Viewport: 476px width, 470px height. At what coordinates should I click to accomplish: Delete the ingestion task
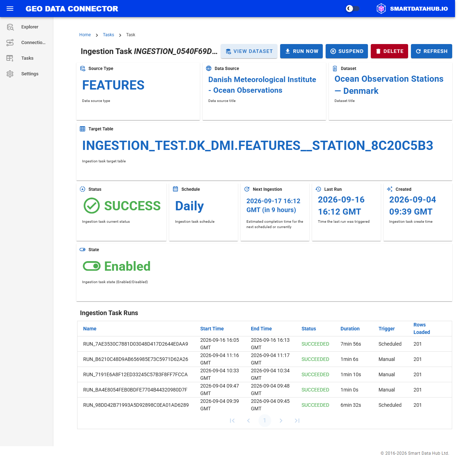click(x=389, y=51)
